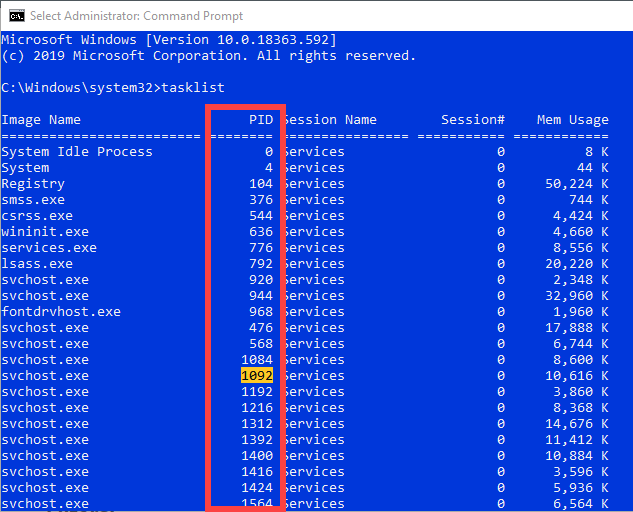Image resolution: width=633 pixels, height=512 pixels.
Task: Click PID 1192 of svchost.exe
Action: [x=257, y=392]
